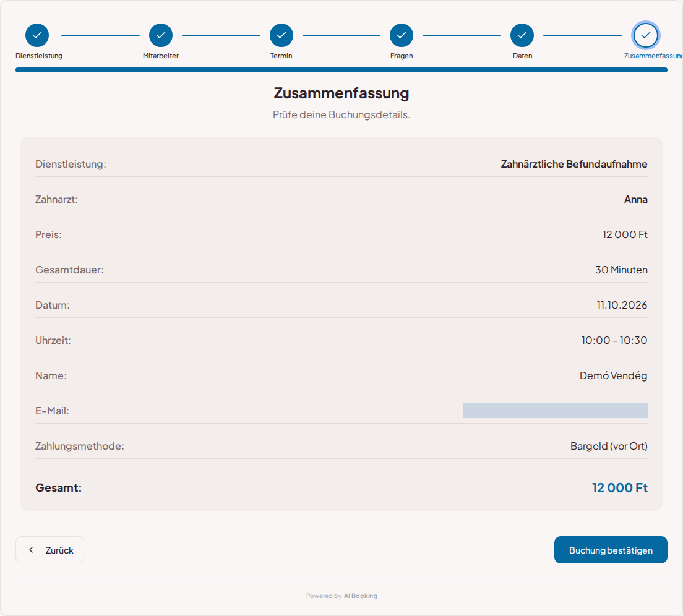
Task: Click the service value 'Zahnärztliche Befundaufnahme'
Action: (x=574, y=164)
